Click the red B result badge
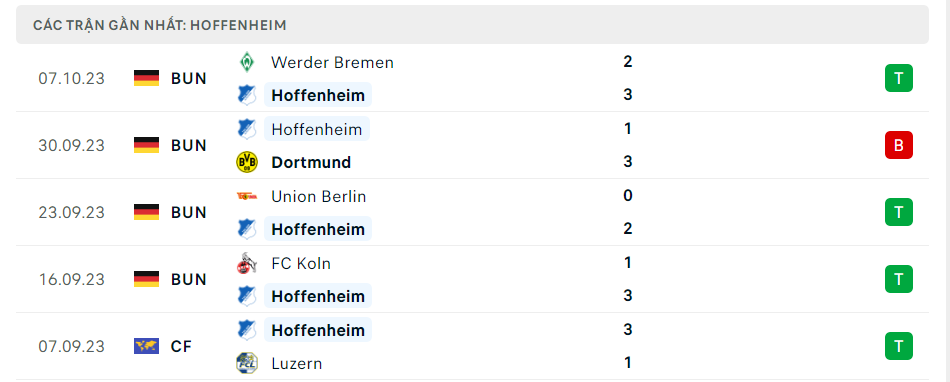This screenshot has height=382, width=950. [899, 145]
